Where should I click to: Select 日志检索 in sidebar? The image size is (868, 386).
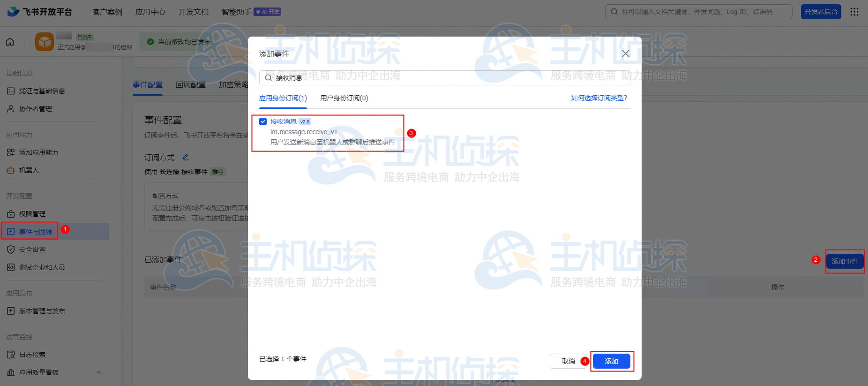coord(32,355)
